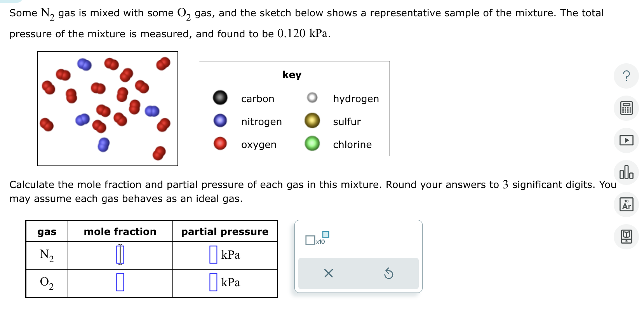Viewport: 644px width, 317px height.
Task: Click the blue nitrogen circle in the key
Action: [x=219, y=121]
